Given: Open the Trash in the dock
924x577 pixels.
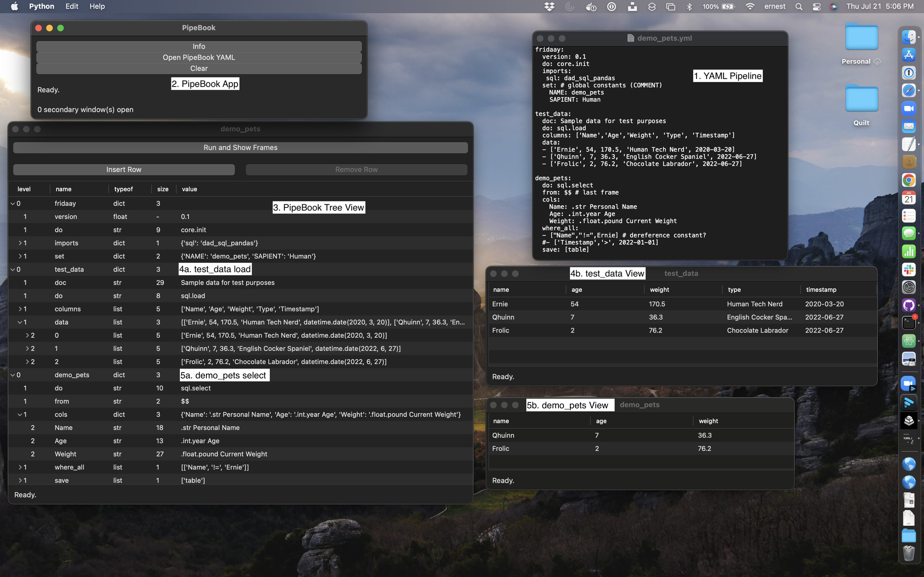Looking at the screenshot, I should tap(909, 553).
